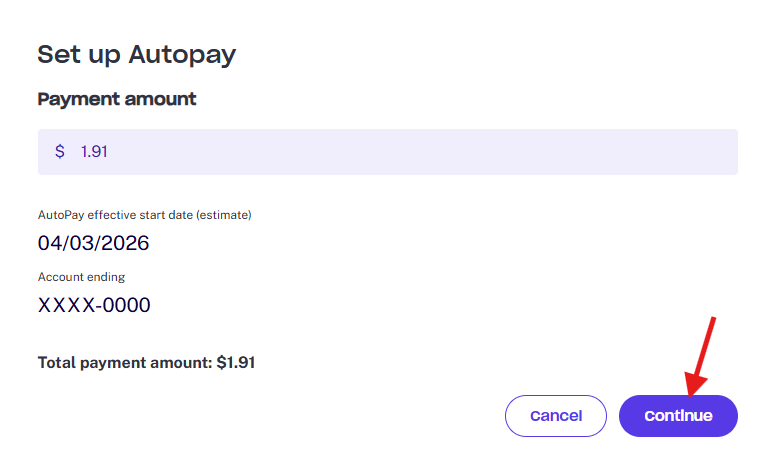This screenshot has width=777, height=476.
Task: Select the XXXX-0000 account number
Action: [94, 305]
